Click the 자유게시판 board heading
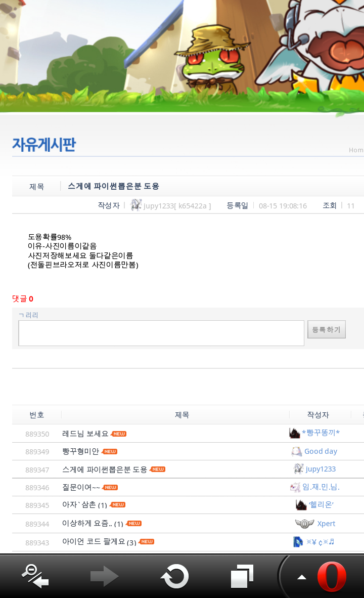This screenshot has width=364, height=598. [44, 145]
